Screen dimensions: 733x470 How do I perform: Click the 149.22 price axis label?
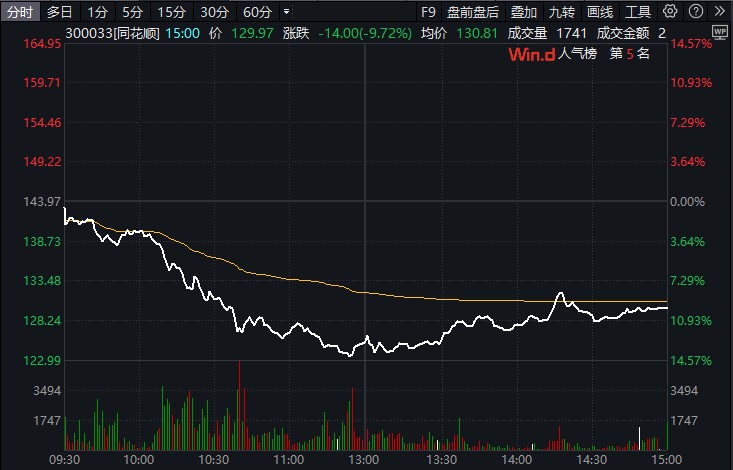coord(43,162)
